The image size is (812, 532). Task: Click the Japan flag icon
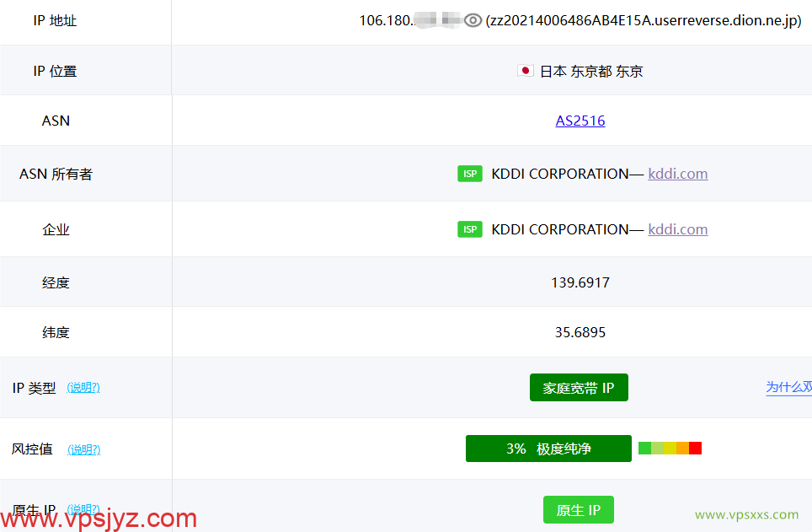(x=525, y=71)
